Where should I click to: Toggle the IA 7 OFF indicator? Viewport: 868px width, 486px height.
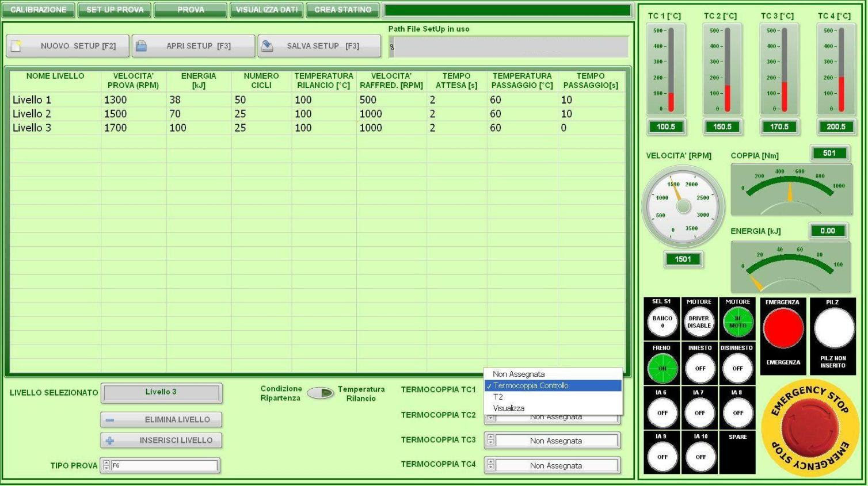tap(699, 412)
